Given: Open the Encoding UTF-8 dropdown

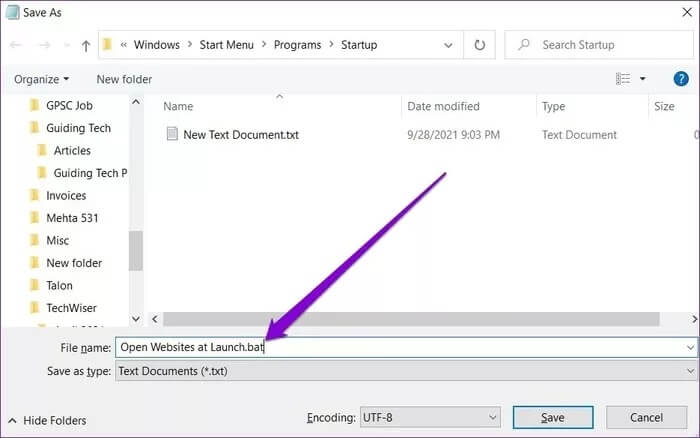Looking at the screenshot, I should 430,417.
